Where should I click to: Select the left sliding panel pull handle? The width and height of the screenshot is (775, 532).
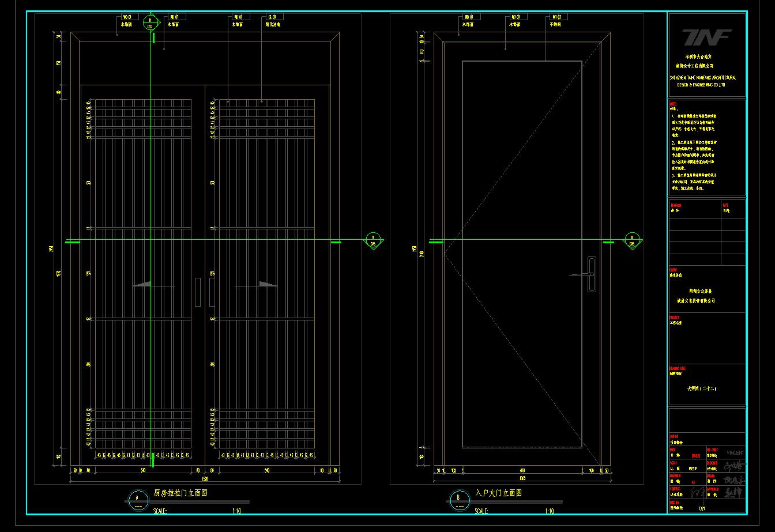pyautogui.click(x=198, y=292)
